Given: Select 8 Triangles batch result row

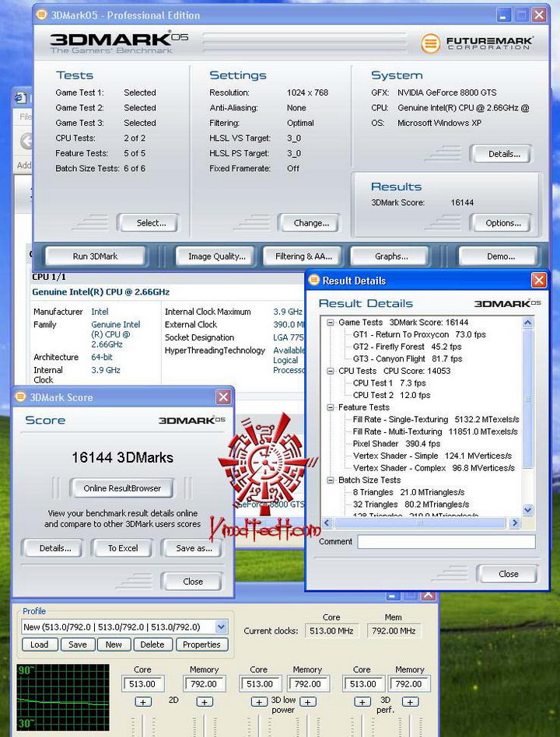Looking at the screenshot, I should pos(408,492).
